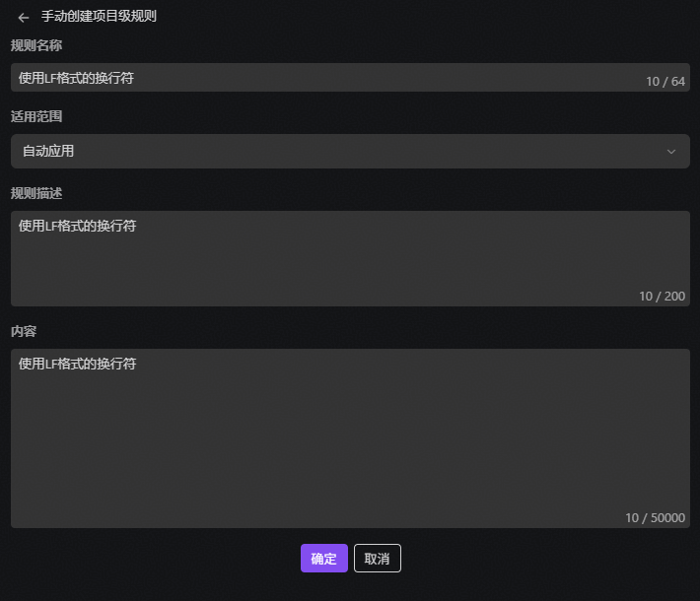The width and height of the screenshot is (700, 601).
Task: Cancel rule creation with 取消 button
Action: coord(378,559)
